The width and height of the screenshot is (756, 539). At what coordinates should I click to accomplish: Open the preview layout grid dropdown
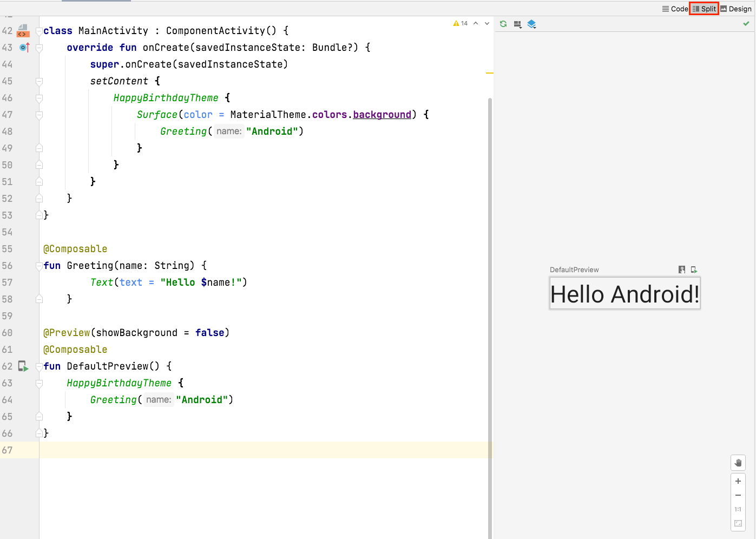(518, 24)
